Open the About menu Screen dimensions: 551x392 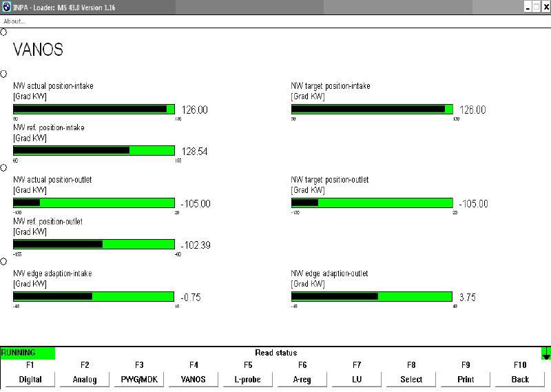(x=14, y=21)
